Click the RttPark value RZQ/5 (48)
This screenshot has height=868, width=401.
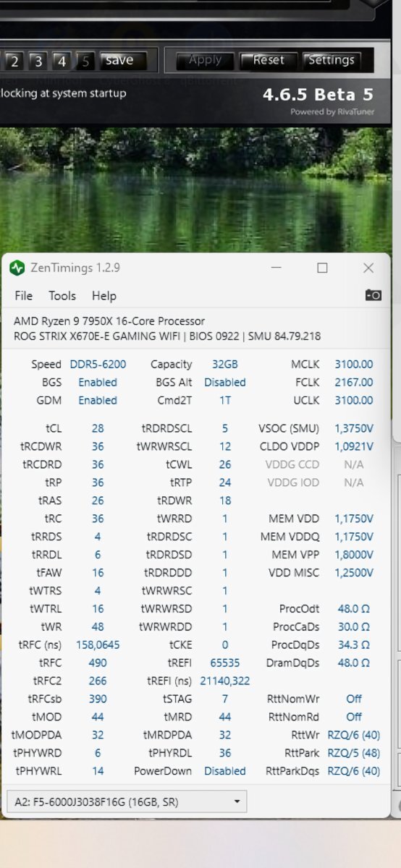pos(354,753)
